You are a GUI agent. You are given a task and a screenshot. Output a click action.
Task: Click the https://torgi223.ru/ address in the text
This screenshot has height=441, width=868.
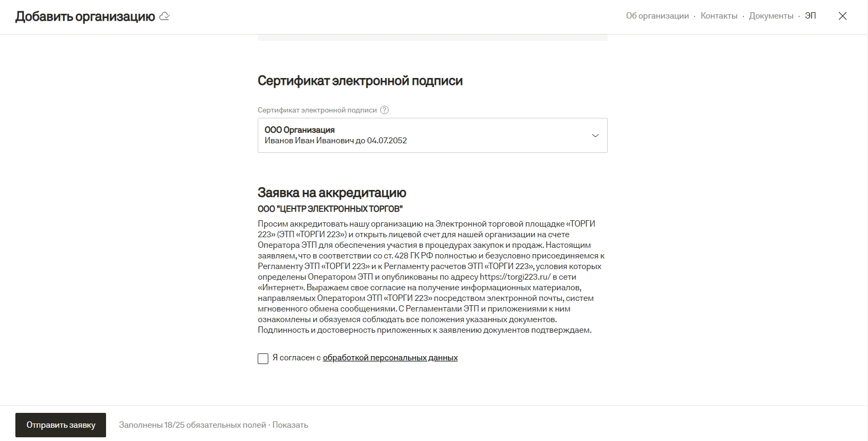coord(515,277)
